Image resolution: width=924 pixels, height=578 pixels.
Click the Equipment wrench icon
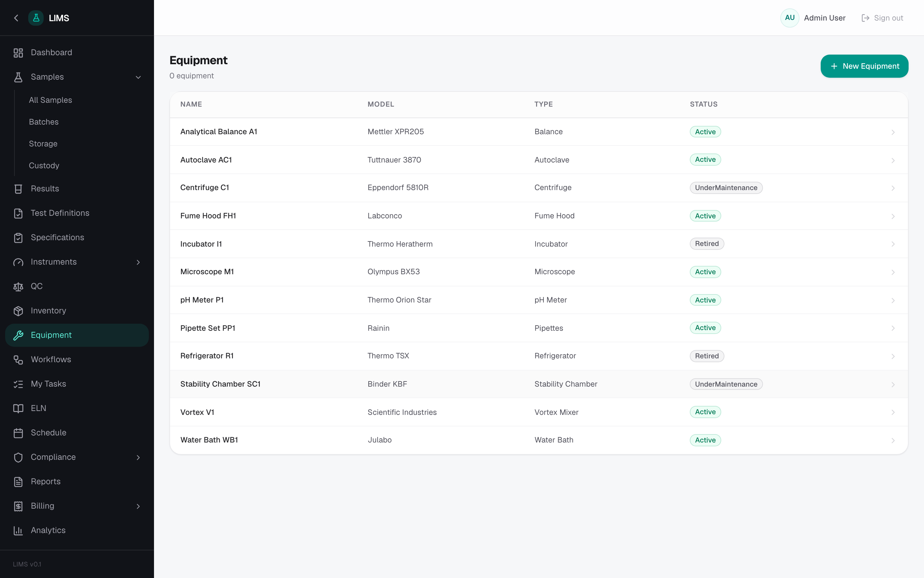click(x=18, y=335)
